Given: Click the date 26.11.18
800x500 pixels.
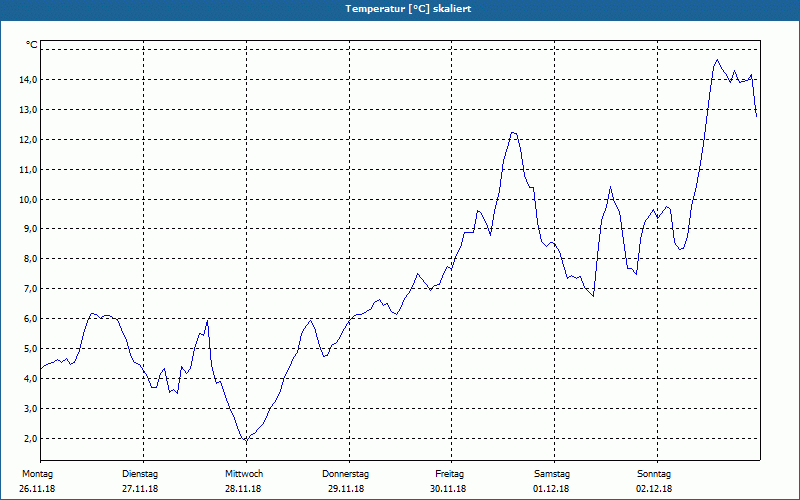Looking at the screenshot, I should (x=37, y=489).
